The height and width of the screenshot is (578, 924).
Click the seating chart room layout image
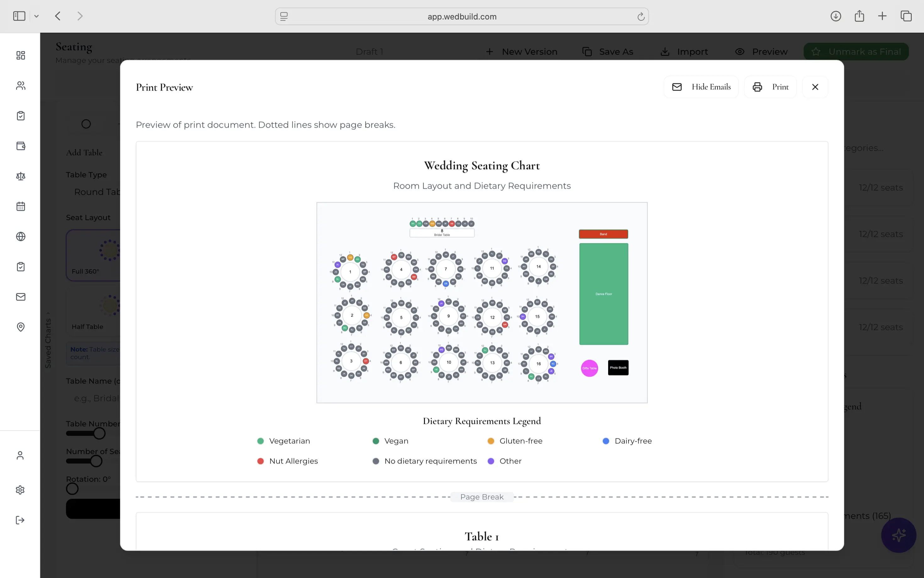pyautogui.click(x=482, y=303)
